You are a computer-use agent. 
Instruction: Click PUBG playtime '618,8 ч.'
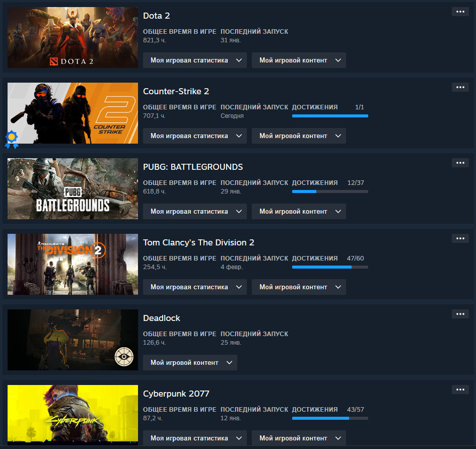[155, 191]
